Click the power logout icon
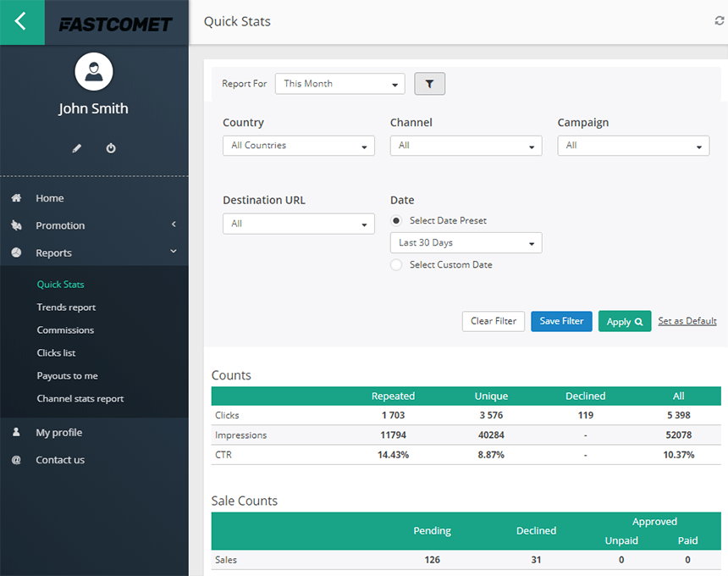The image size is (728, 576). click(110, 147)
